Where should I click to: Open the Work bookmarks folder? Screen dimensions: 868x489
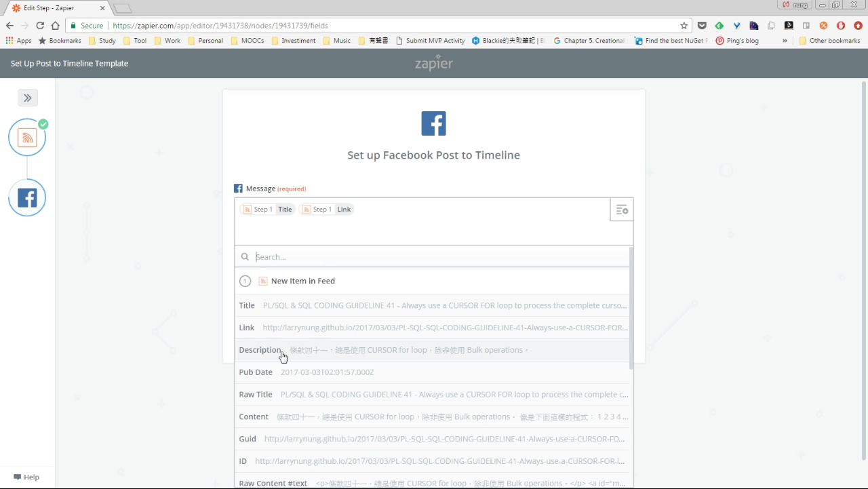167,41
